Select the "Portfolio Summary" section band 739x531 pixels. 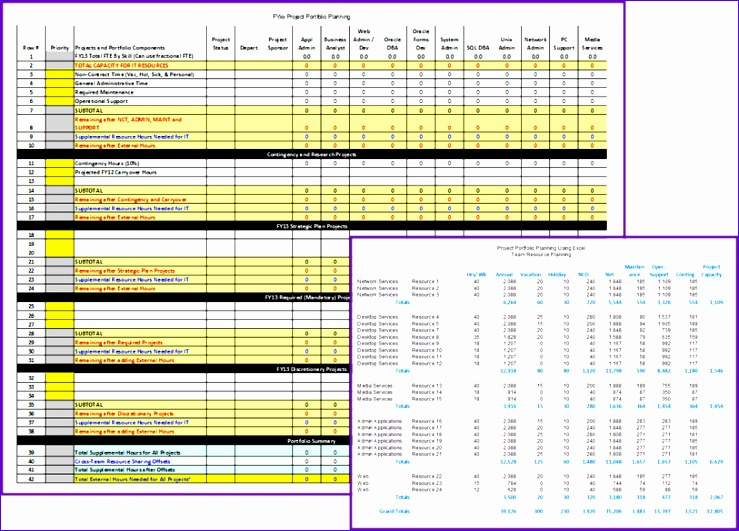tap(312, 441)
